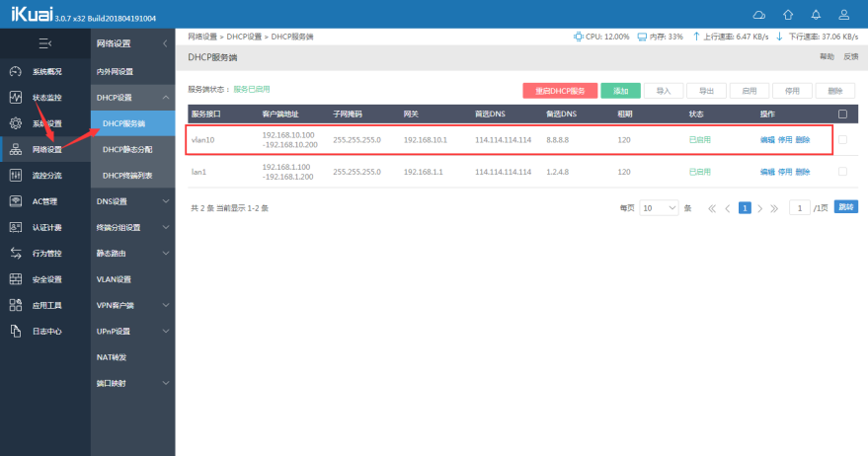
Task: Tick the checkbox for vlan10 row
Action: coord(842,139)
